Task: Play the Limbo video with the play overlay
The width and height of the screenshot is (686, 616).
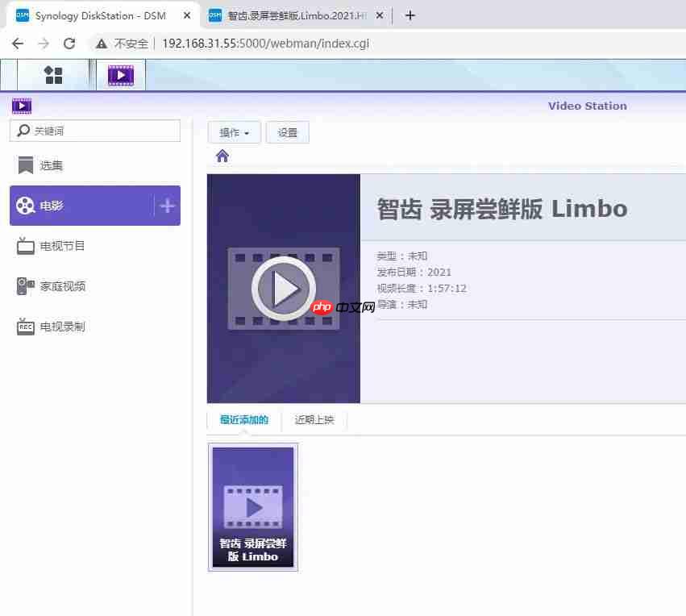Action: click(284, 288)
